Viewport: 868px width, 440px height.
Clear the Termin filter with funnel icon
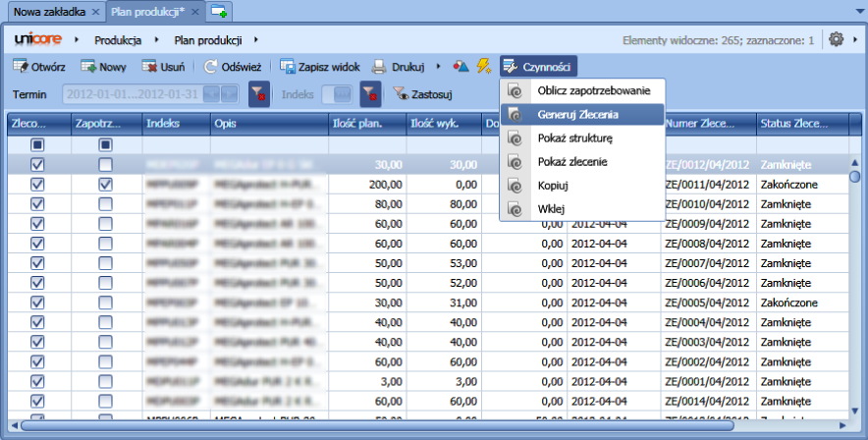coord(258,94)
